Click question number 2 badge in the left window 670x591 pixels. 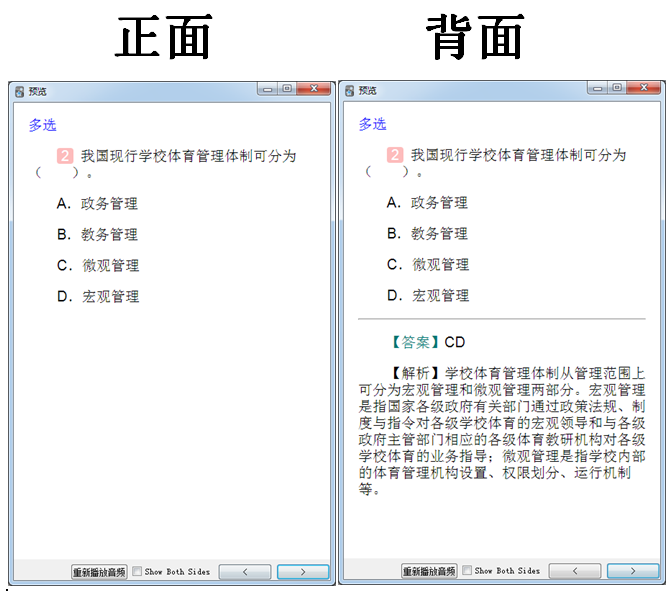[65, 156]
